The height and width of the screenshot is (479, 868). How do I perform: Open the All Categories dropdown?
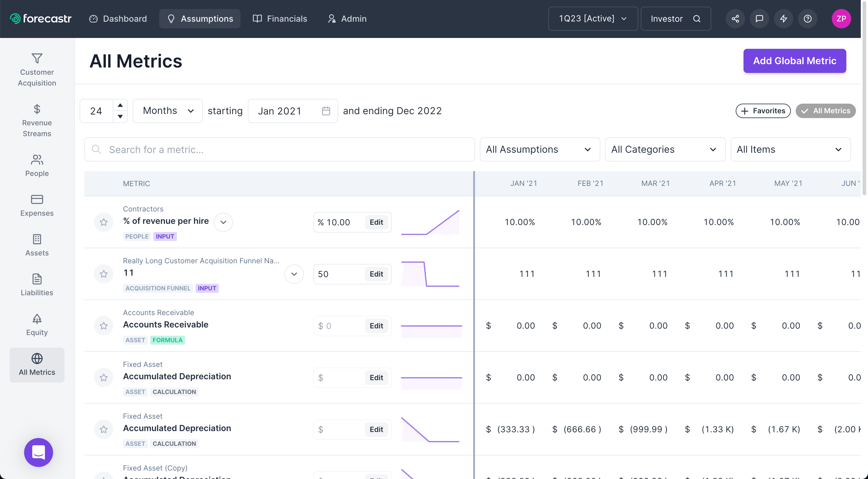tap(665, 149)
